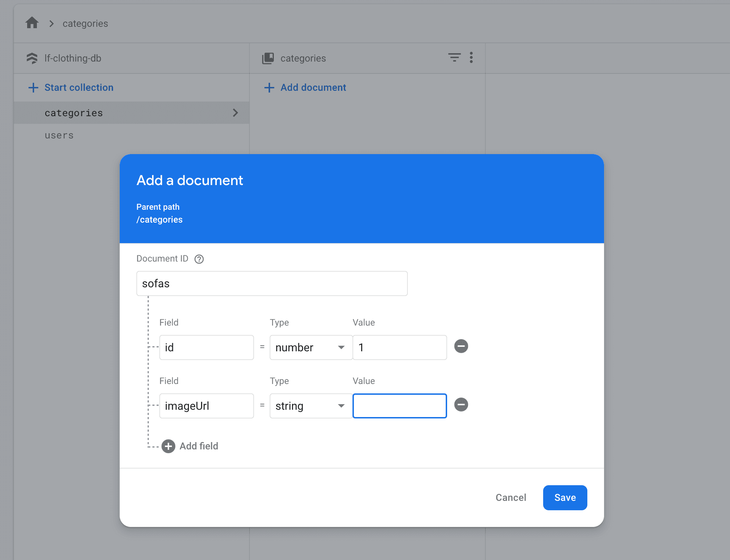Open the filter documents icon
The width and height of the screenshot is (730, 560).
tap(454, 57)
